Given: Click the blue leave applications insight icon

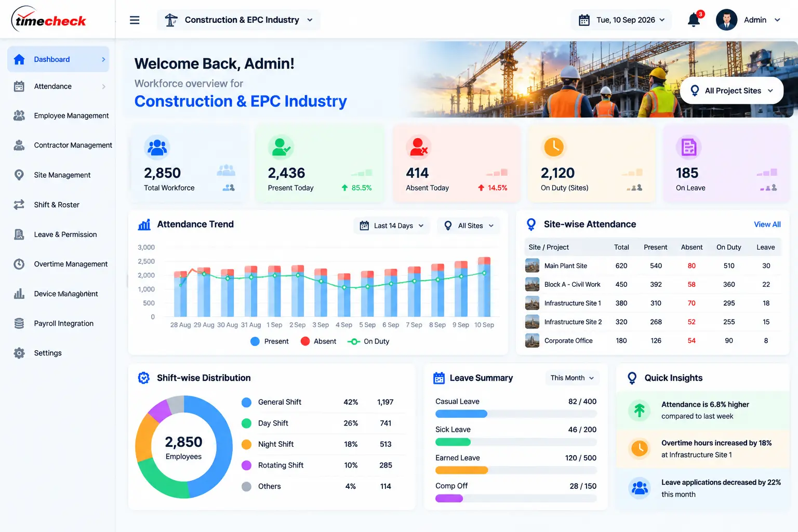Looking at the screenshot, I should coord(640,488).
